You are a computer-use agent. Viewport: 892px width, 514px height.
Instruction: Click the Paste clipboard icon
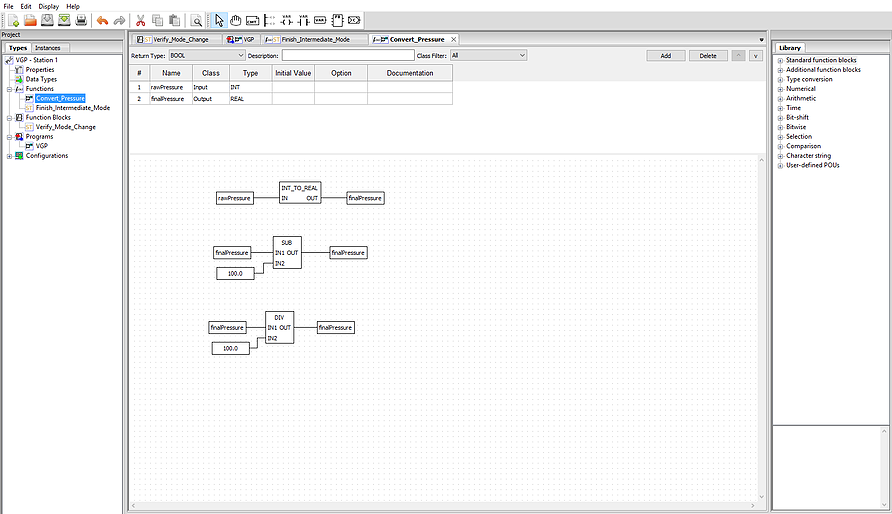coord(174,20)
